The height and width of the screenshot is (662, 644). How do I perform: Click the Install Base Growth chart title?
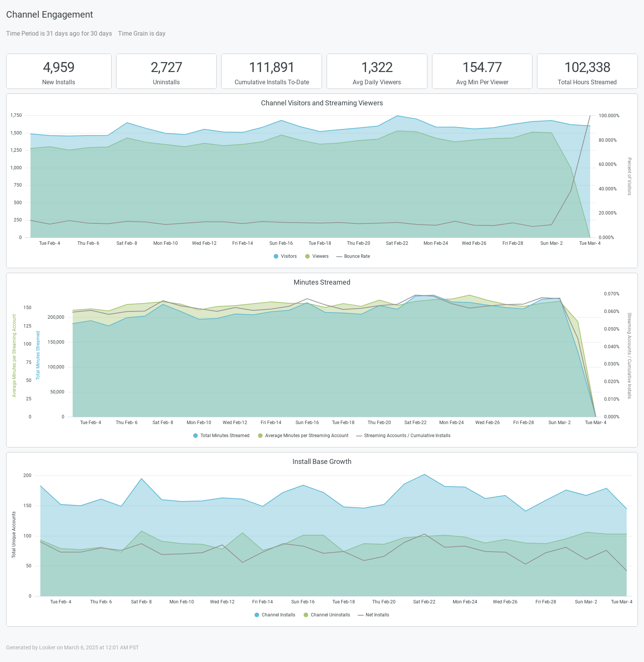(x=322, y=462)
